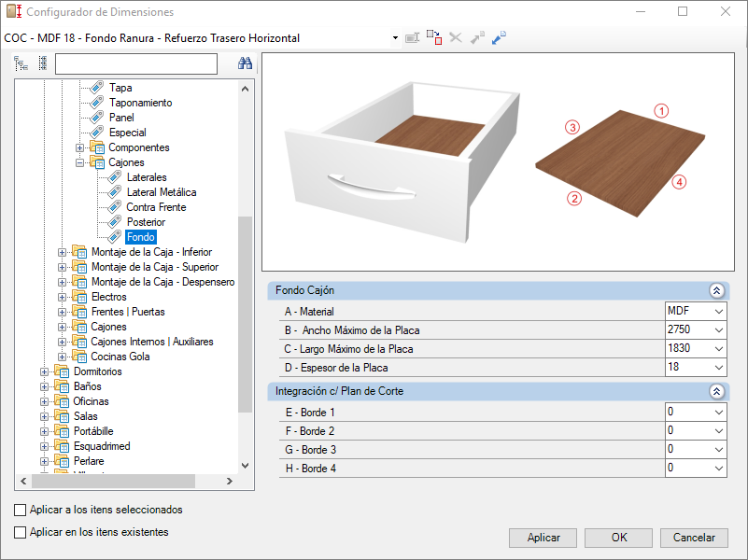Click the tree scroll right arrow
This screenshot has width=748, height=560.
pyautogui.click(x=230, y=481)
